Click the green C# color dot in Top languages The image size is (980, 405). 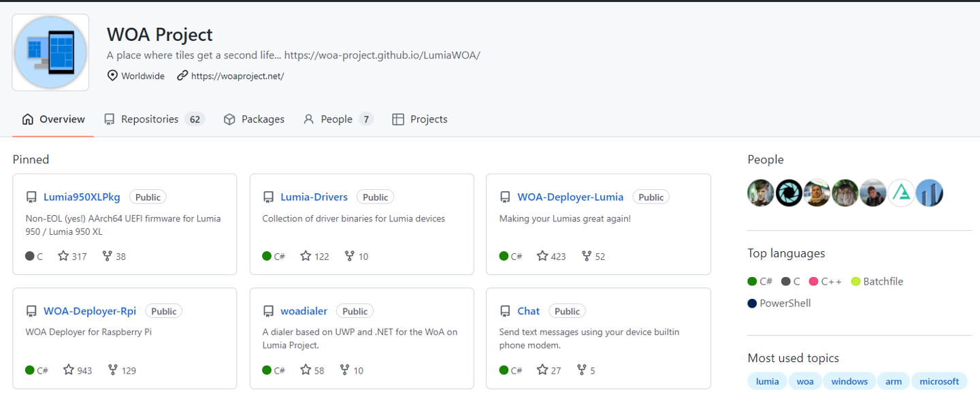pos(752,281)
